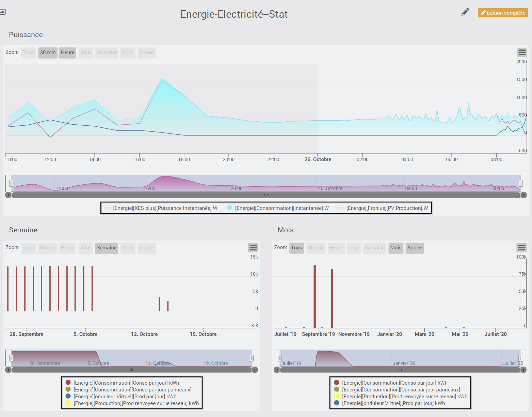Viewport: 532px width, 417px height.
Task: Click the Energie-Electricité--Stat page title
Action: coord(234,14)
